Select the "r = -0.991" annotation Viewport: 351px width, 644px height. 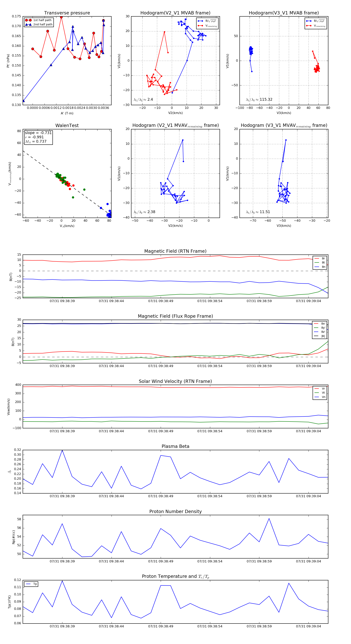35,137
